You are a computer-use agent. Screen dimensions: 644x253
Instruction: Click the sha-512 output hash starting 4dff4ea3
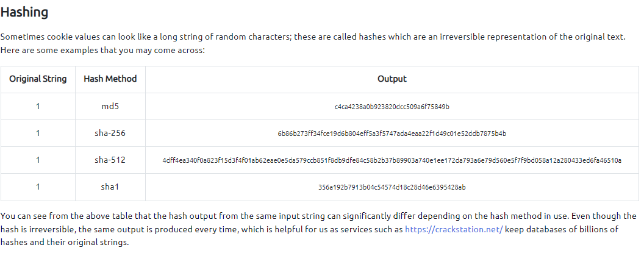tap(392, 160)
